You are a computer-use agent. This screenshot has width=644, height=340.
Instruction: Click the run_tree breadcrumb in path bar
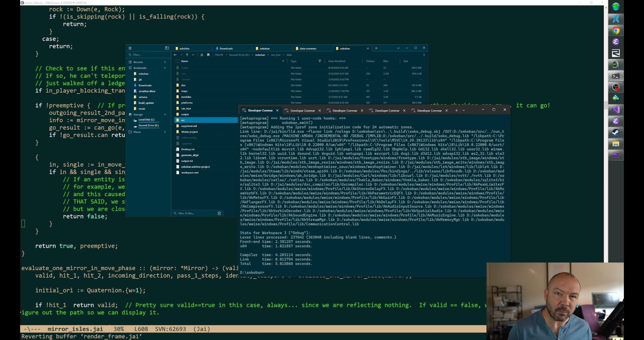pyautogui.click(x=276, y=55)
